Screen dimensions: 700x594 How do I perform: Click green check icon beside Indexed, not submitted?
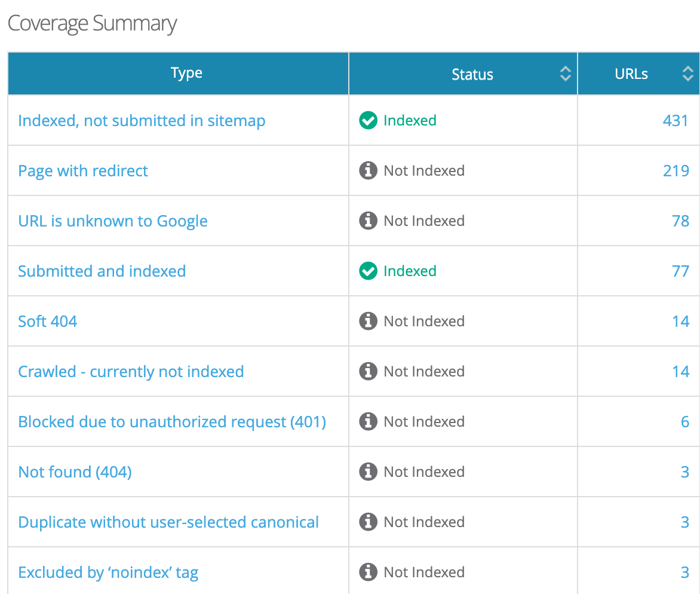coord(368,121)
